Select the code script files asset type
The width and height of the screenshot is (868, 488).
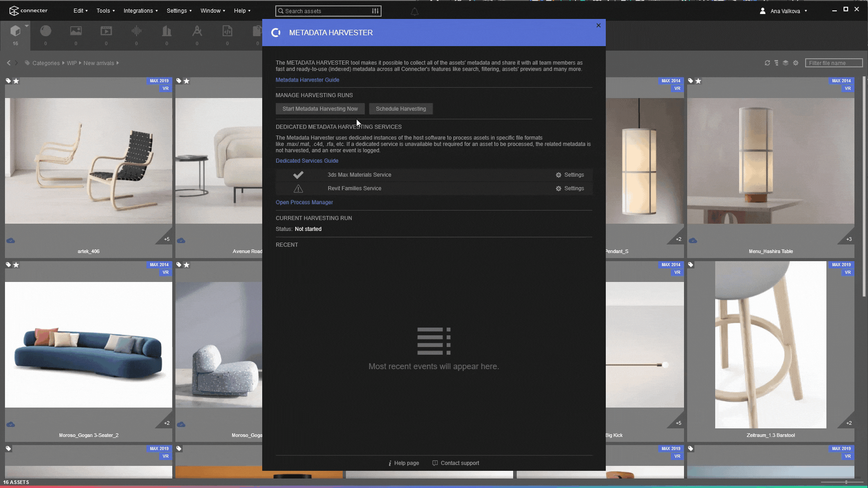pyautogui.click(x=227, y=31)
